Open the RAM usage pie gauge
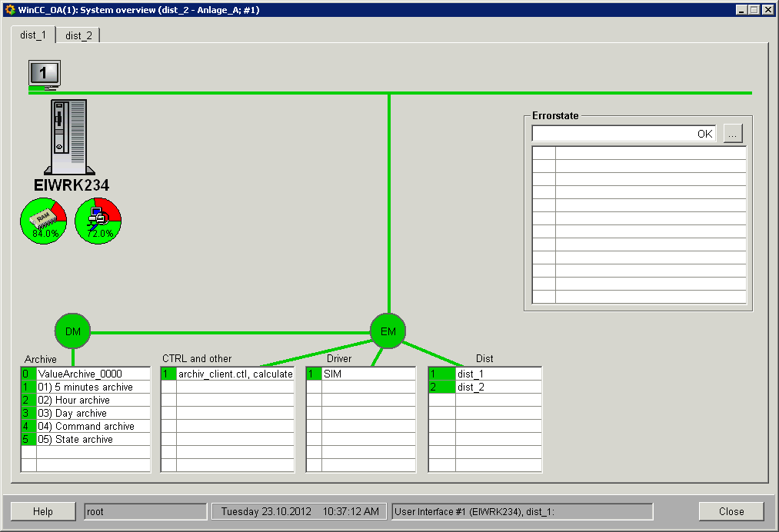779x532 pixels. [x=43, y=221]
